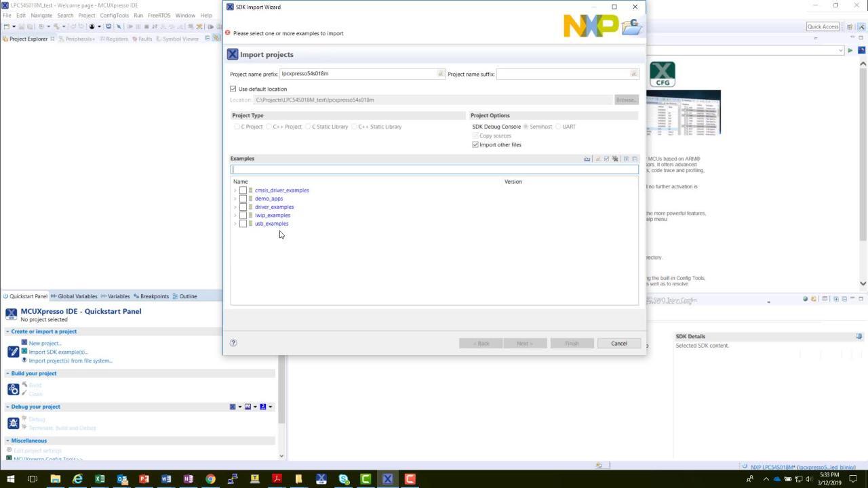Click the expand-all icon in Examples toolbar
This screenshot has height=488, width=868.
626,159
